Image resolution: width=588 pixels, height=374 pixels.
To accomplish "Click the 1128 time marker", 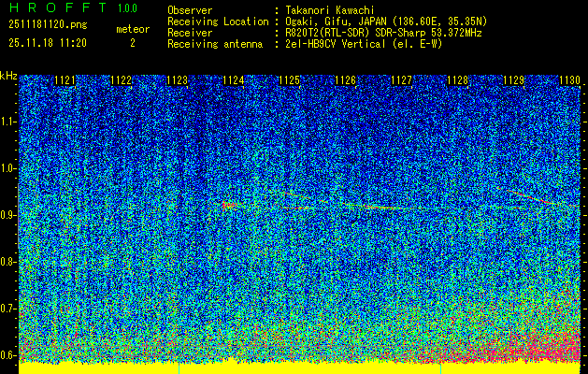I will [x=457, y=80].
